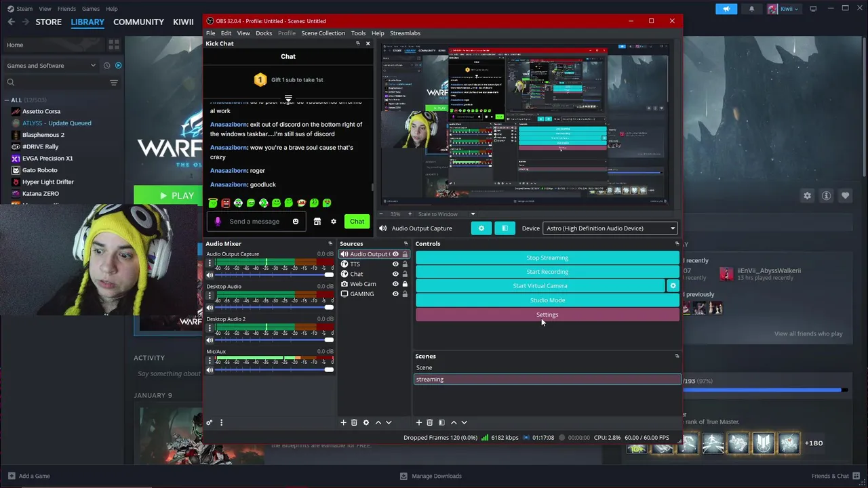This screenshot has height=488, width=868.
Task: Toggle visibility of Web Cam source
Action: coord(395,284)
